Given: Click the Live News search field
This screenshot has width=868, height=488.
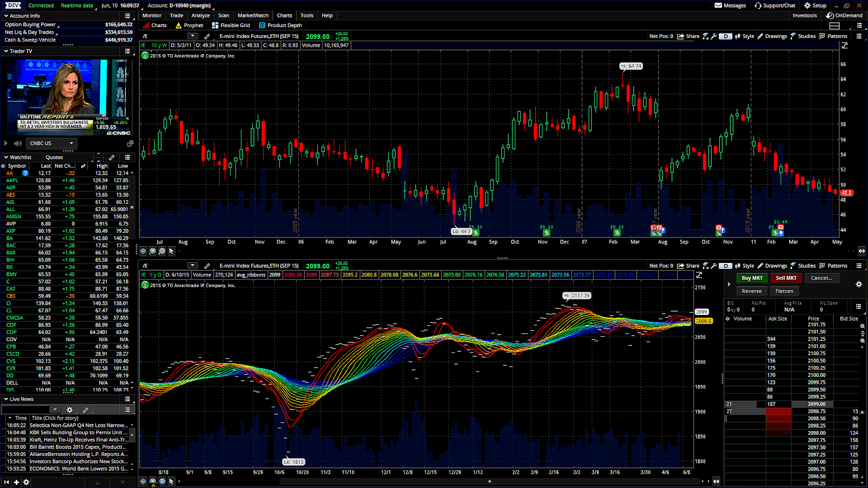Looking at the screenshot, I should coord(31,410).
